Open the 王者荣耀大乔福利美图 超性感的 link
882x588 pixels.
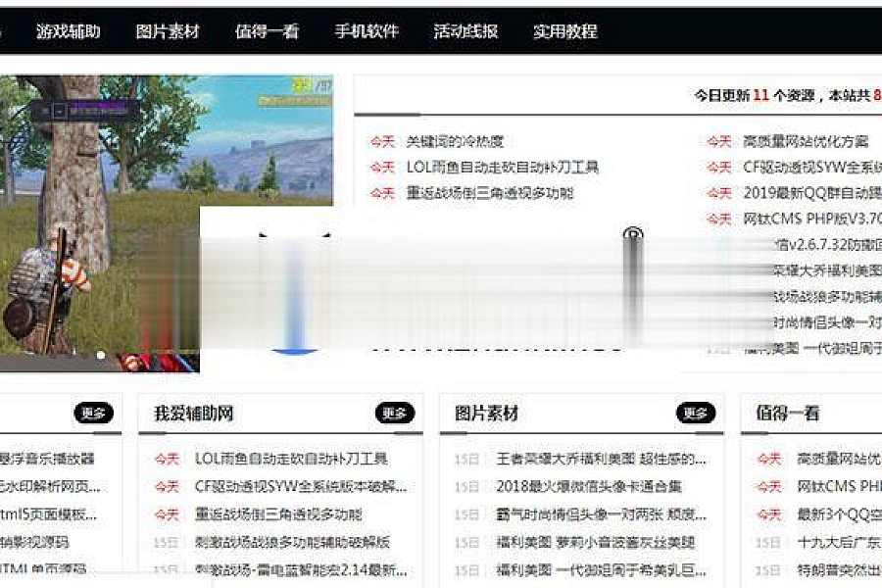601,459
